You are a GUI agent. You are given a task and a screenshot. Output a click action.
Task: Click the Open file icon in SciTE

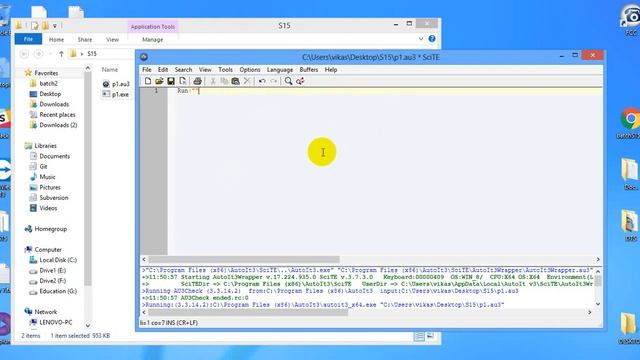[159, 81]
